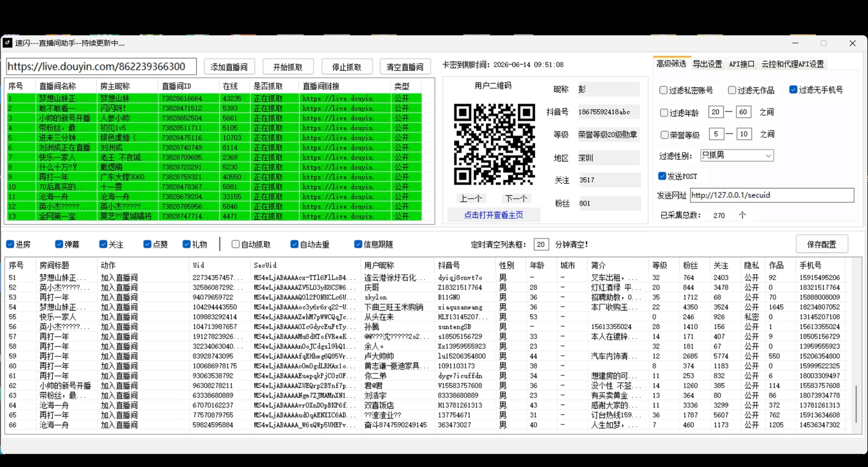Click the Douyin logo icon in the title bar
The width and height of the screenshot is (868, 467).
(x=7, y=43)
